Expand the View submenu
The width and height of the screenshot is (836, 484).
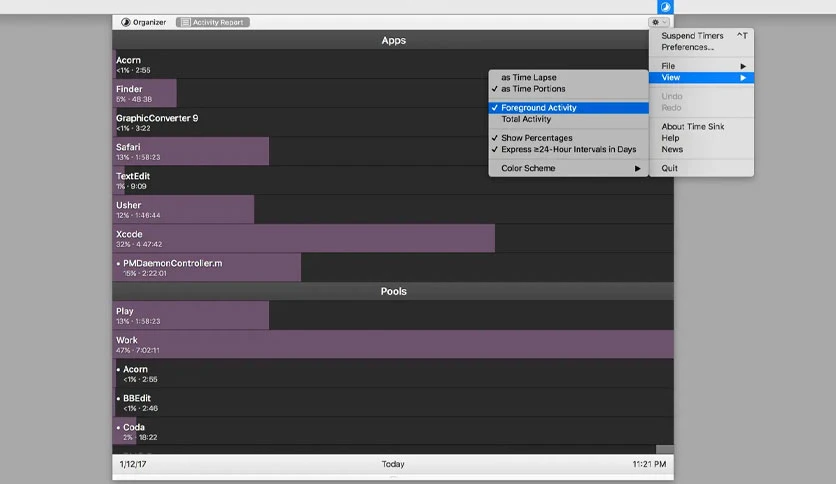point(701,77)
